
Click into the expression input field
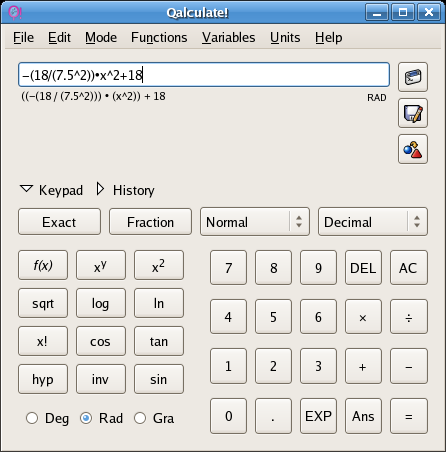click(x=204, y=75)
